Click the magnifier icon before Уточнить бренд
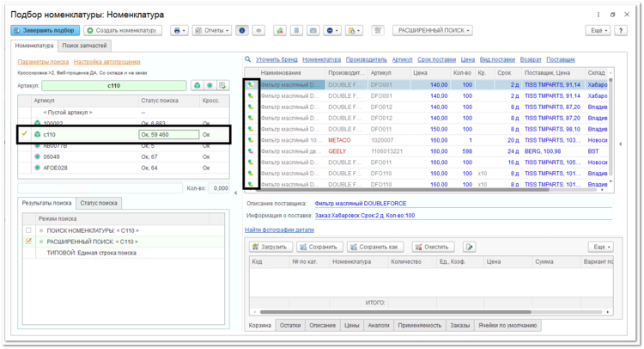 point(248,59)
